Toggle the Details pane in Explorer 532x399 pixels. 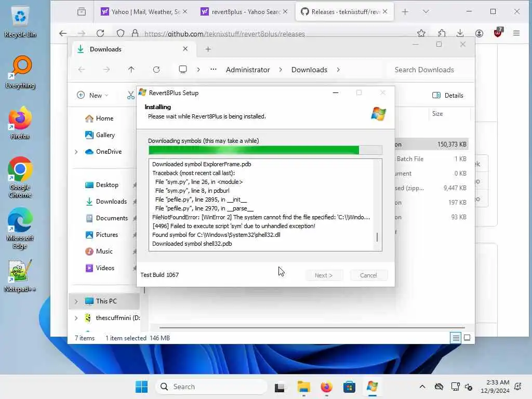coord(447,96)
